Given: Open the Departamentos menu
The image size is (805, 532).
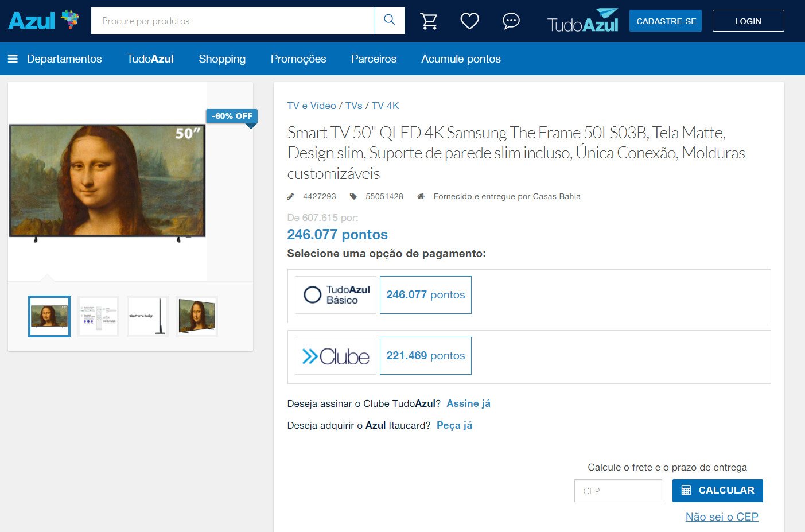Looking at the screenshot, I should [x=64, y=59].
